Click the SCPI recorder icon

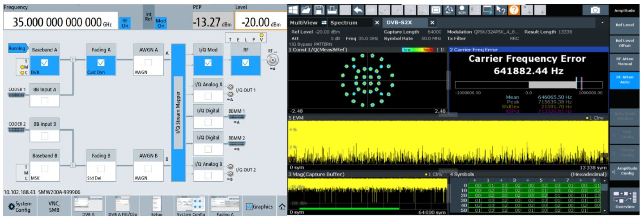pyautogui.click(x=462, y=10)
